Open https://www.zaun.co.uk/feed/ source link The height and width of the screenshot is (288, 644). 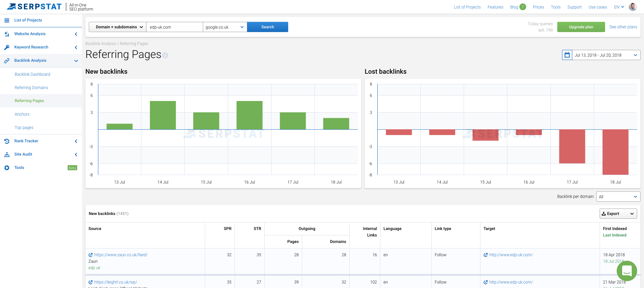(121, 255)
